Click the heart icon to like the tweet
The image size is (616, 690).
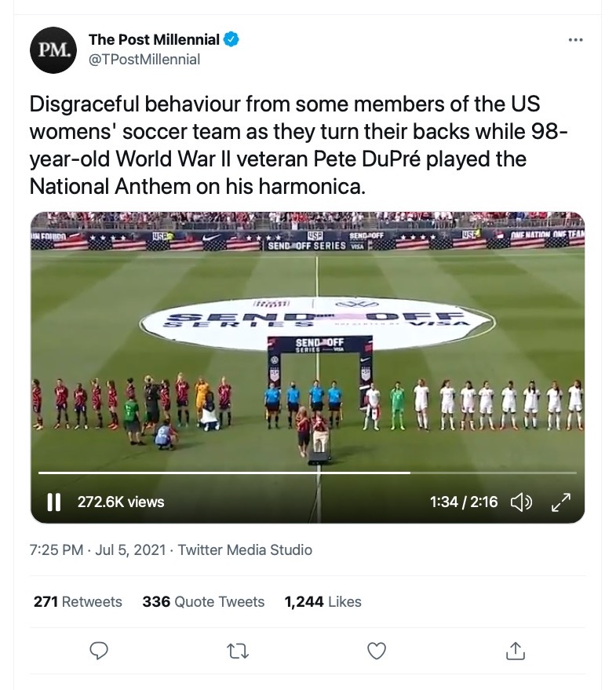point(376,650)
